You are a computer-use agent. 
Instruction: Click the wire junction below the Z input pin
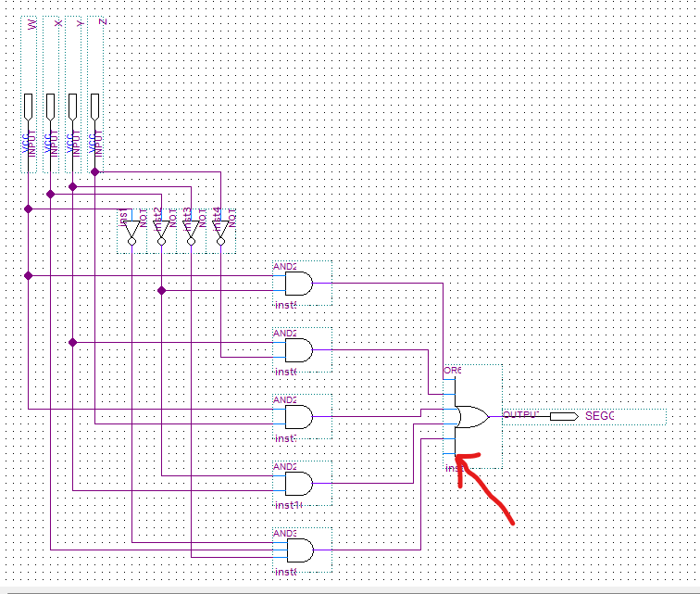click(x=94, y=171)
